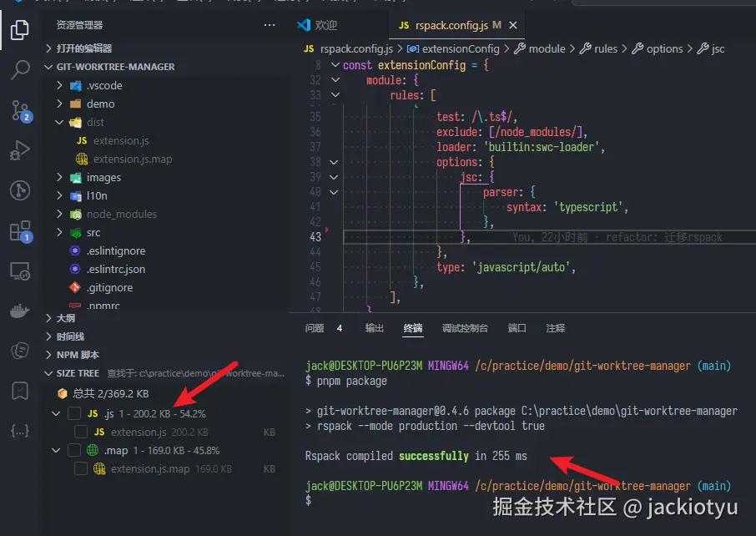
Task: Open the circular face activity icon above the bookmark icon
Action: point(20,351)
